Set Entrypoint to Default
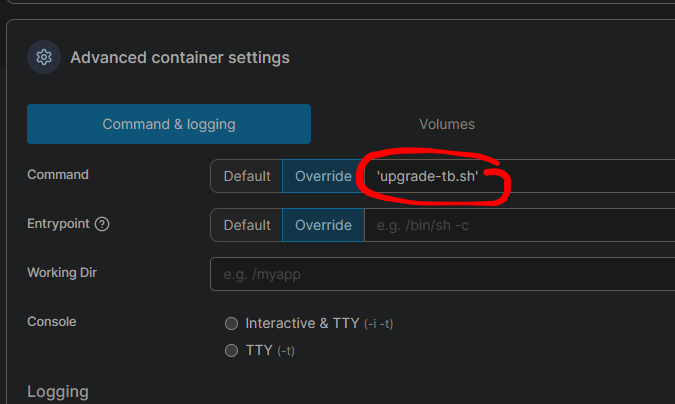This screenshot has height=404, width=675. 247,225
